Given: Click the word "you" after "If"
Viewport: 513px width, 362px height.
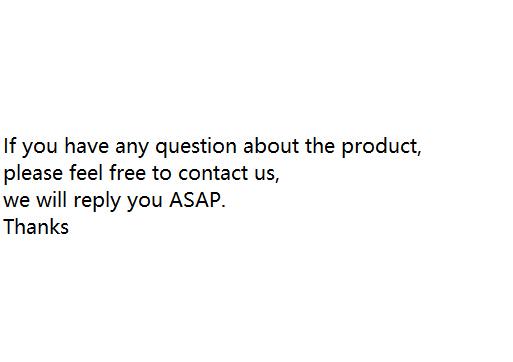Looking at the screenshot, I should click(x=40, y=149).
